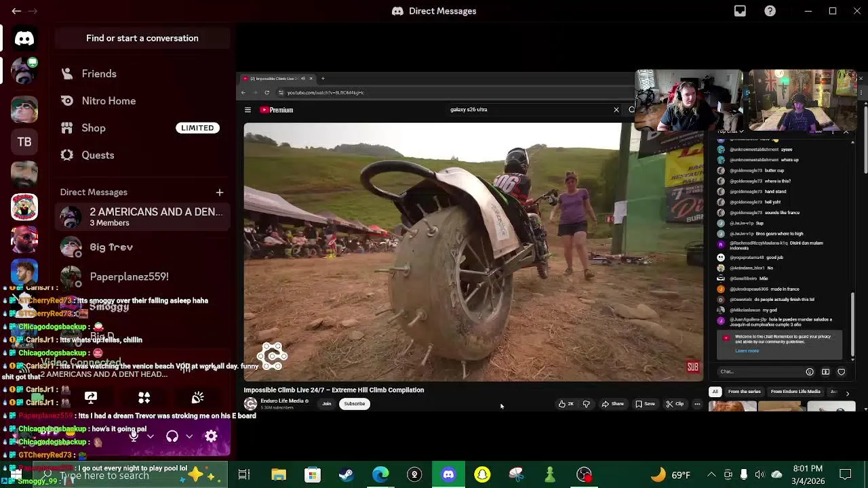
Task: Open the Inbox icon in Discord title bar
Action: (740, 11)
